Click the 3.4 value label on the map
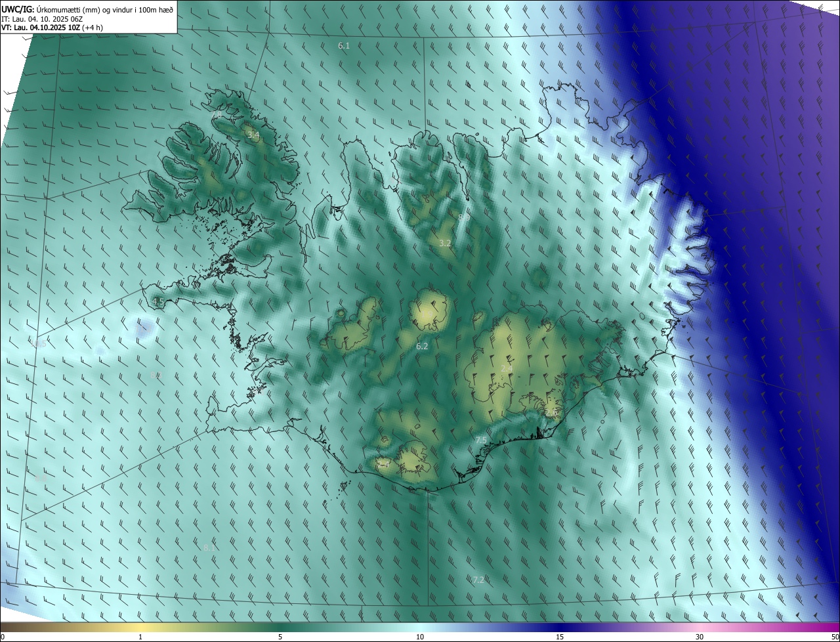Viewport: 840px width, 642px height. [253, 135]
